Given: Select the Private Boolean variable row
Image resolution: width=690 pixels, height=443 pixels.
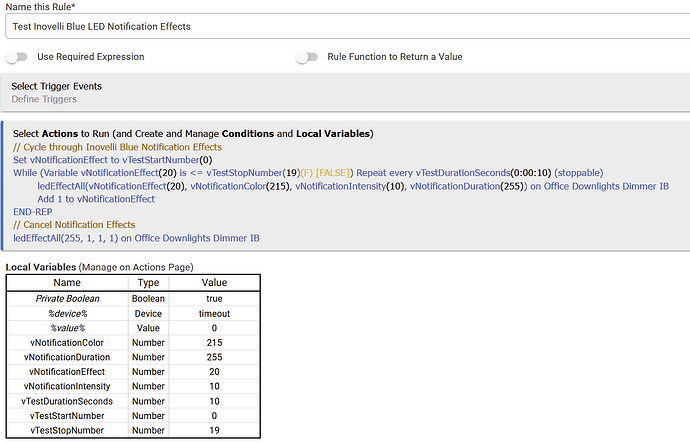Looking at the screenshot, I should (x=133, y=299).
